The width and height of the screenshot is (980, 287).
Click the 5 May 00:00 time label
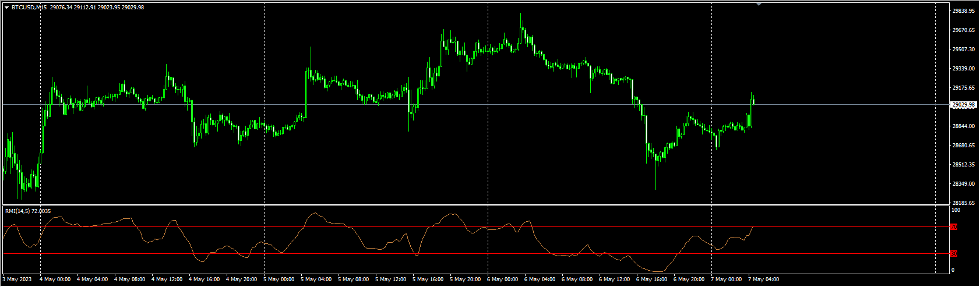(x=279, y=279)
